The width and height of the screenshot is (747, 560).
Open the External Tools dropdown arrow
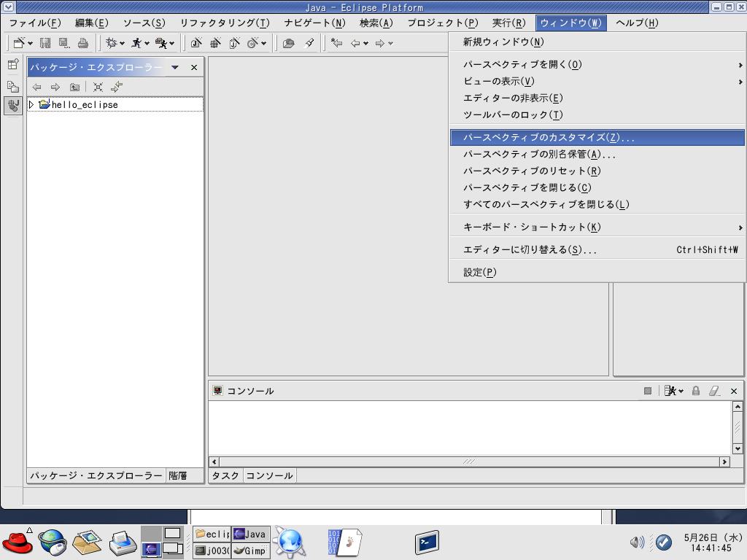(x=172, y=44)
